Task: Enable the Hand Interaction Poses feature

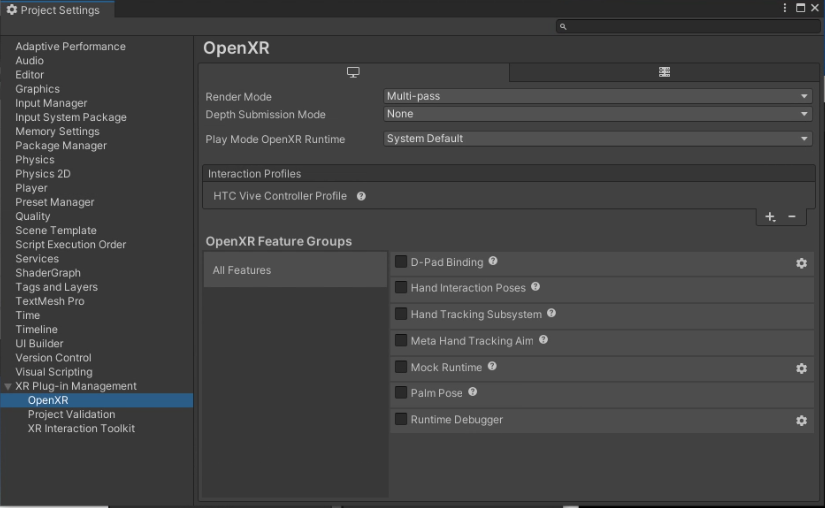Action: [x=401, y=288]
